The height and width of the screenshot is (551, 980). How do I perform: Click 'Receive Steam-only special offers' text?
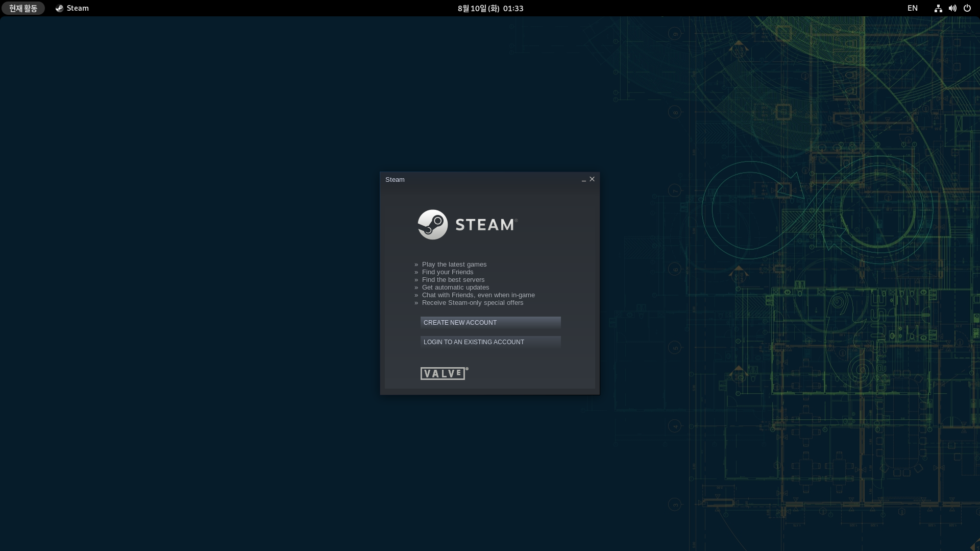point(473,303)
